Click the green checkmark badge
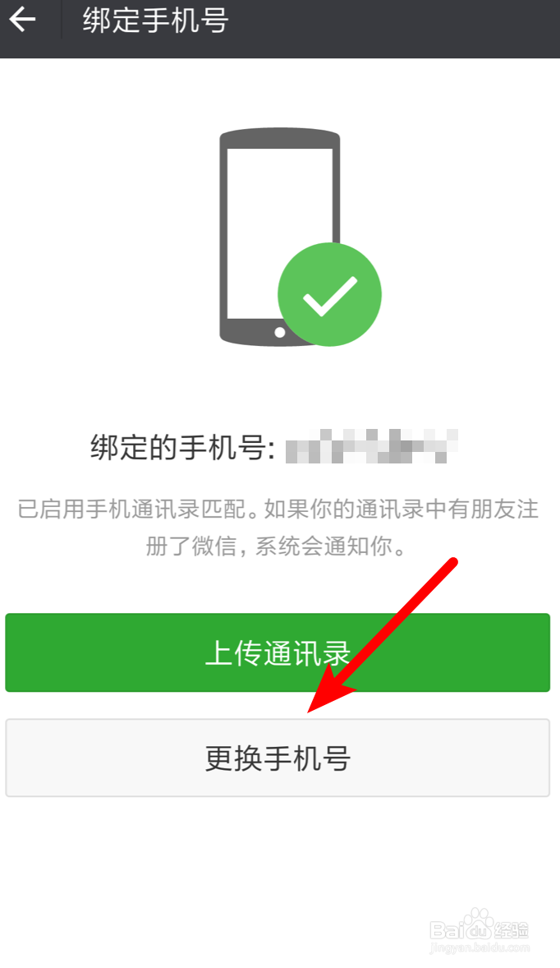Image resolution: width=560 pixels, height=968 pixels. tap(329, 294)
